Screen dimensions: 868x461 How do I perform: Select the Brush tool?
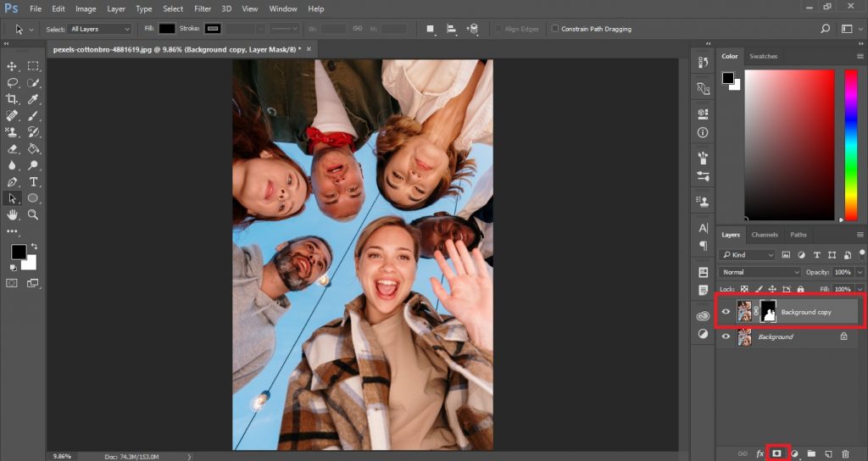33,115
